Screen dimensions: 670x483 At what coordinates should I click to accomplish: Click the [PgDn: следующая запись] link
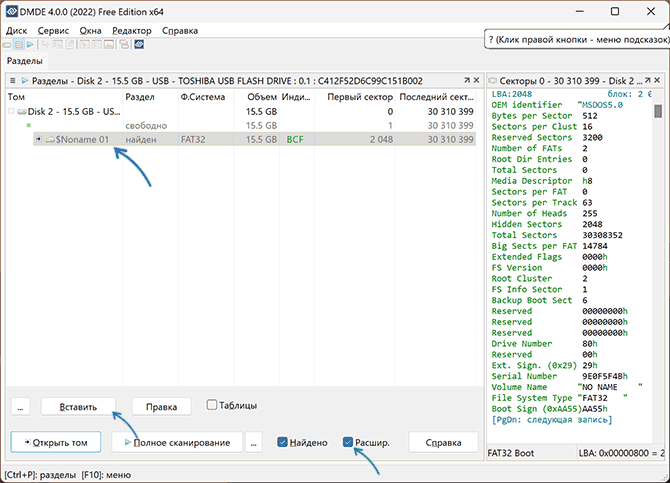552,420
